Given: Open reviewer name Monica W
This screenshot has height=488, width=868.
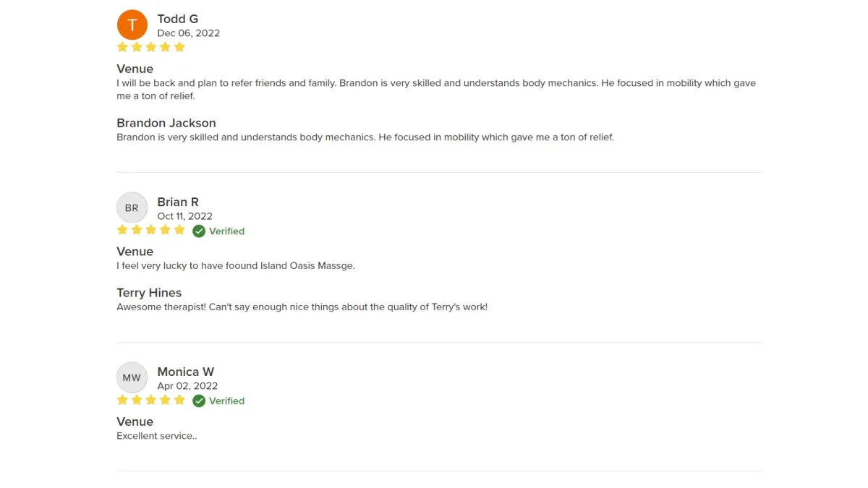Looking at the screenshot, I should point(186,372).
